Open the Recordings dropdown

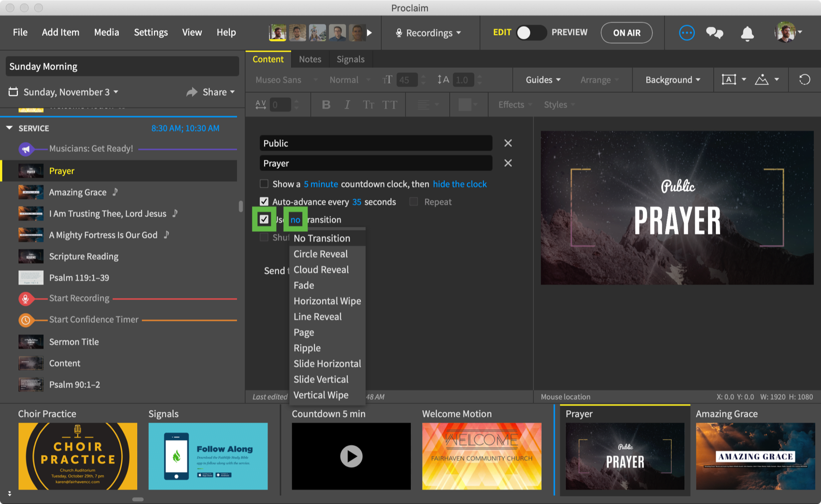click(x=428, y=33)
